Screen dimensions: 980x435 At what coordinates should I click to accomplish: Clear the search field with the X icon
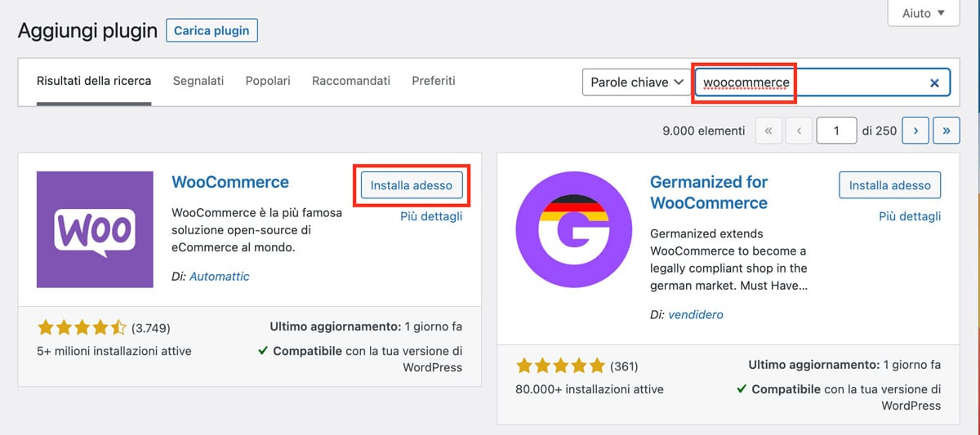point(934,82)
